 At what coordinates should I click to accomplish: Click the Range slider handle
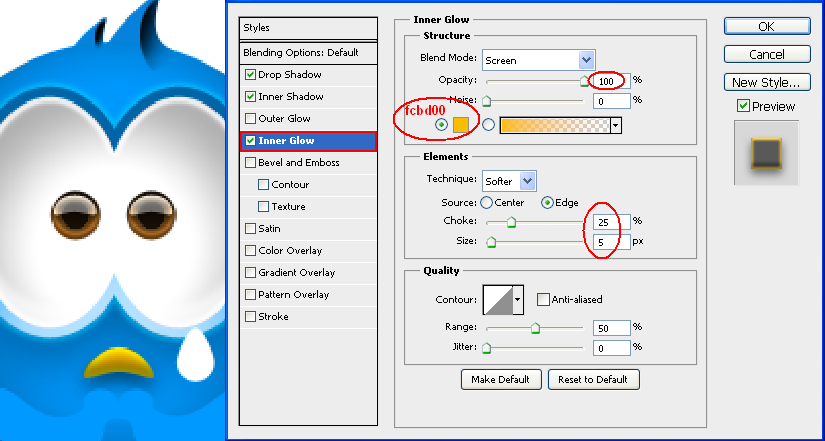(x=535, y=328)
